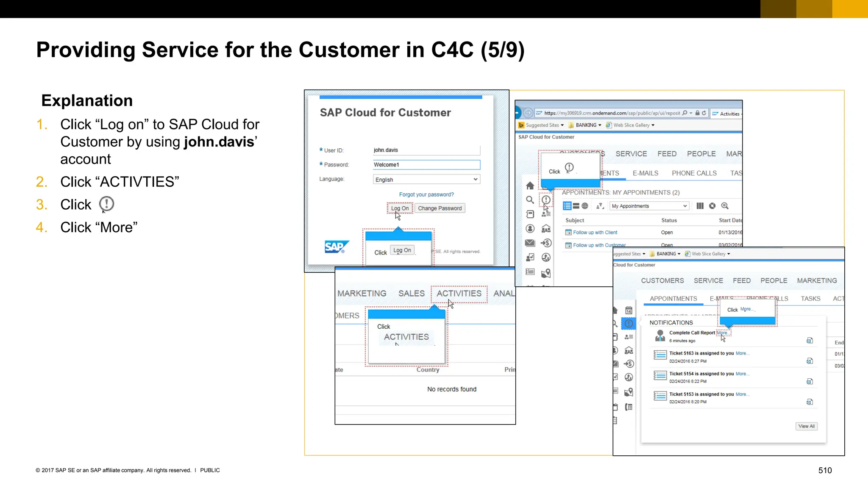The width and height of the screenshot is (868, 488).
Task: Click the dollar-arrow sales icon in appointments sidebar
Action: pos(546,243)
